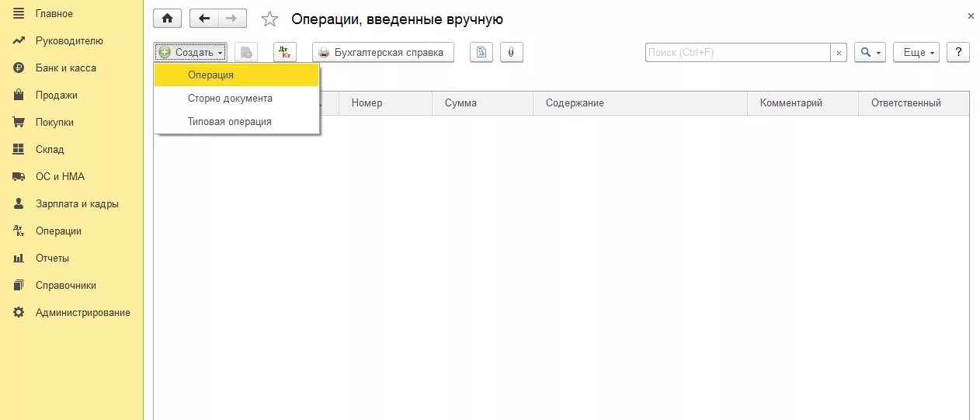Sort by the Номер column header
Viewport: 980px width, 420px height.
(x=385, y=103)
